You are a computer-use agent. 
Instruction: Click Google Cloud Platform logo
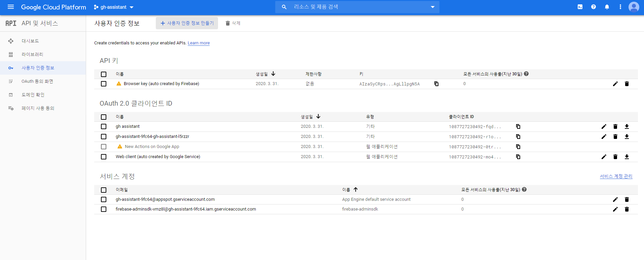pyautogui.click(x=53, y=7)
